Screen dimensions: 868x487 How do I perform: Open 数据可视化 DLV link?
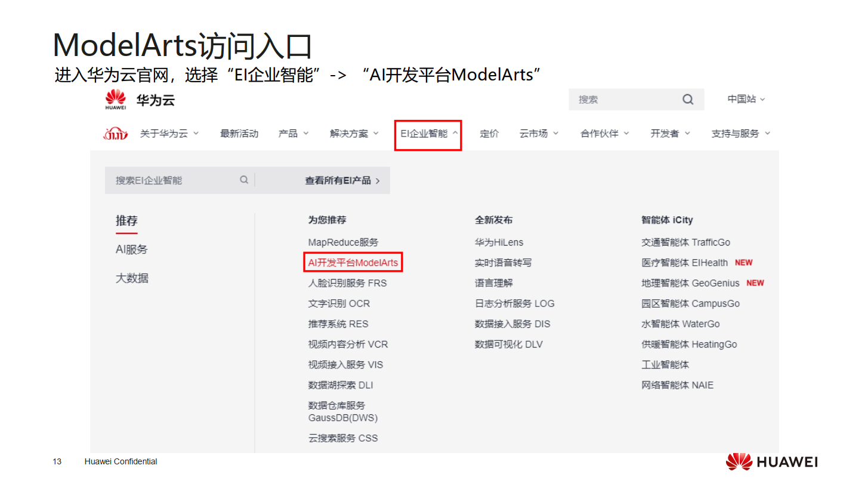tap(509, 345)
